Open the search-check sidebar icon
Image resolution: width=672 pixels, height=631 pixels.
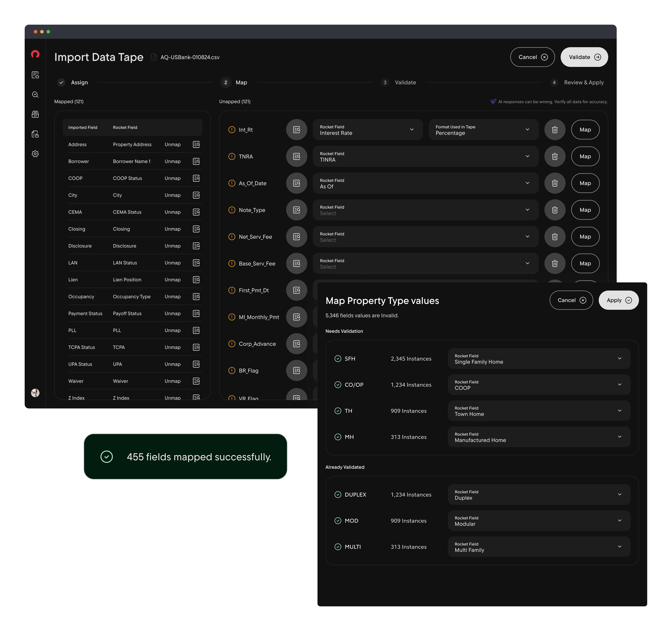[x=35, y=95]
